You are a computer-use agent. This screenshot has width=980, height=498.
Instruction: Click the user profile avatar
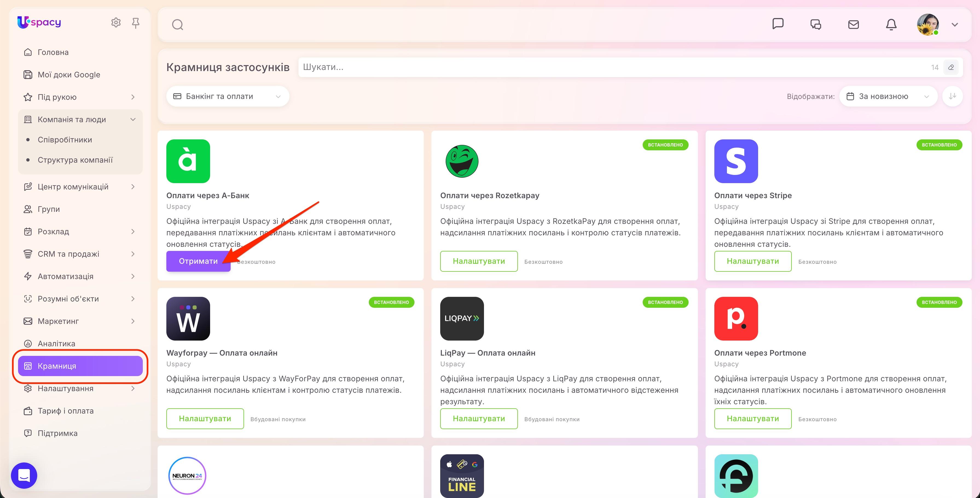coord(928,25)
